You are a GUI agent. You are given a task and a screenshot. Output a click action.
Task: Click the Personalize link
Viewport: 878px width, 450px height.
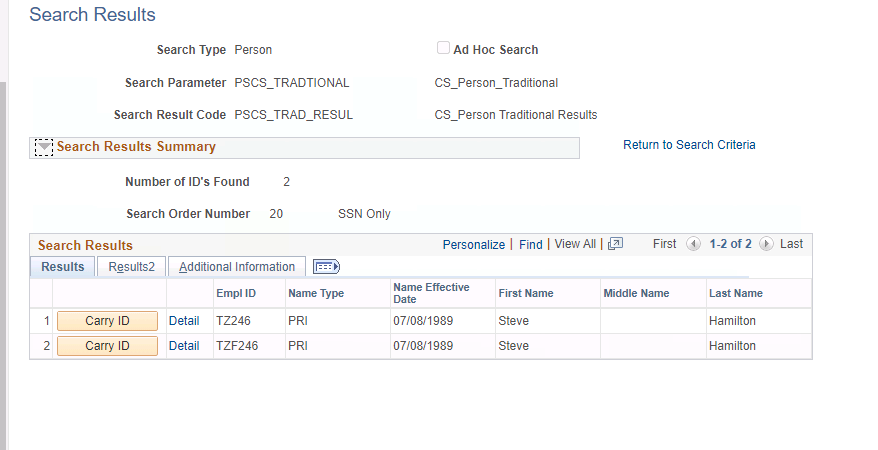coord(474,244)
